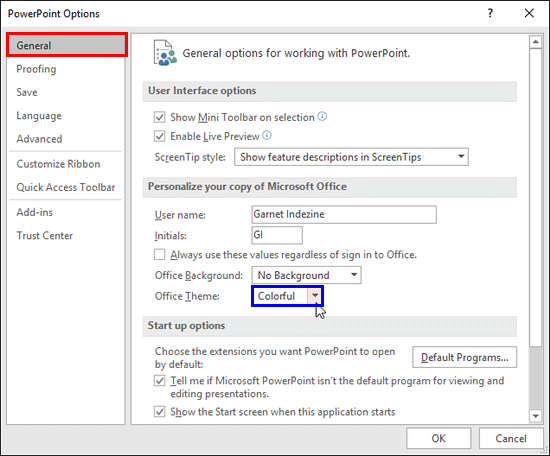Click the scrollbar down arrow

pyautogui.click(x=535, y=416)
